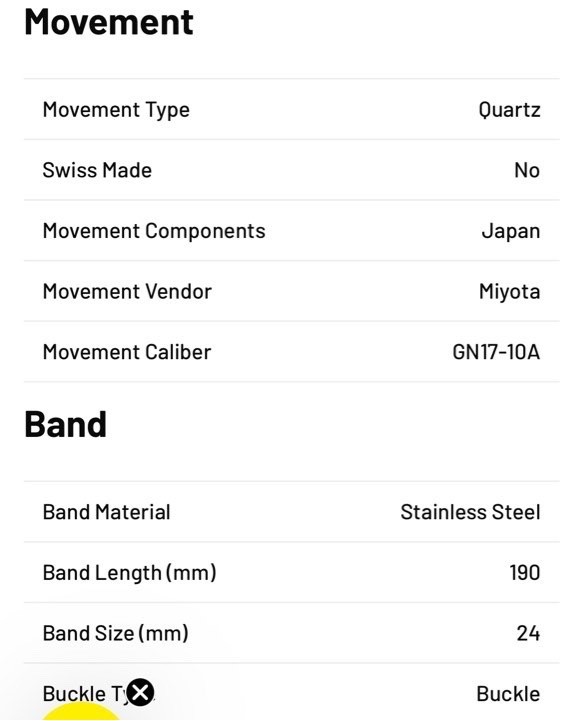The image size is (584, 721).
Task: Click the Swiss Made label
Action: click(97, 170)
